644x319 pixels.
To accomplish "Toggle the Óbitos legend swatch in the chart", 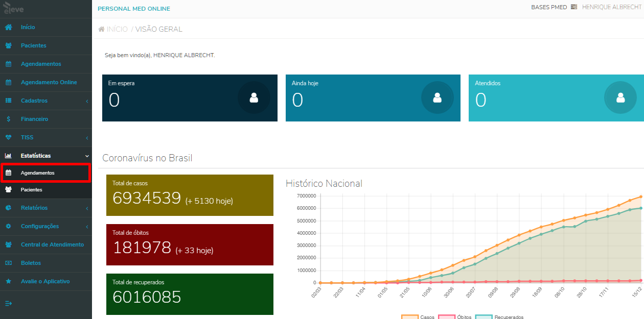I will click(x=447, y=317).
